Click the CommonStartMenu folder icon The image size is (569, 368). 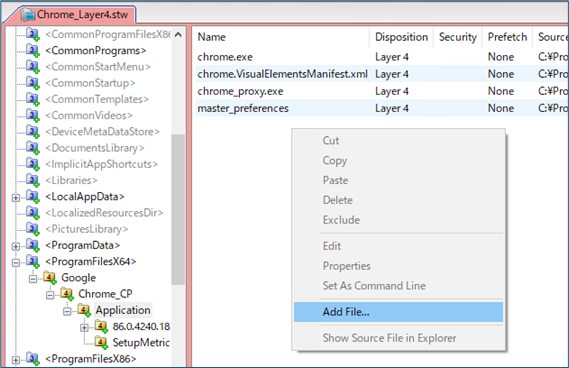pos(33,67)
